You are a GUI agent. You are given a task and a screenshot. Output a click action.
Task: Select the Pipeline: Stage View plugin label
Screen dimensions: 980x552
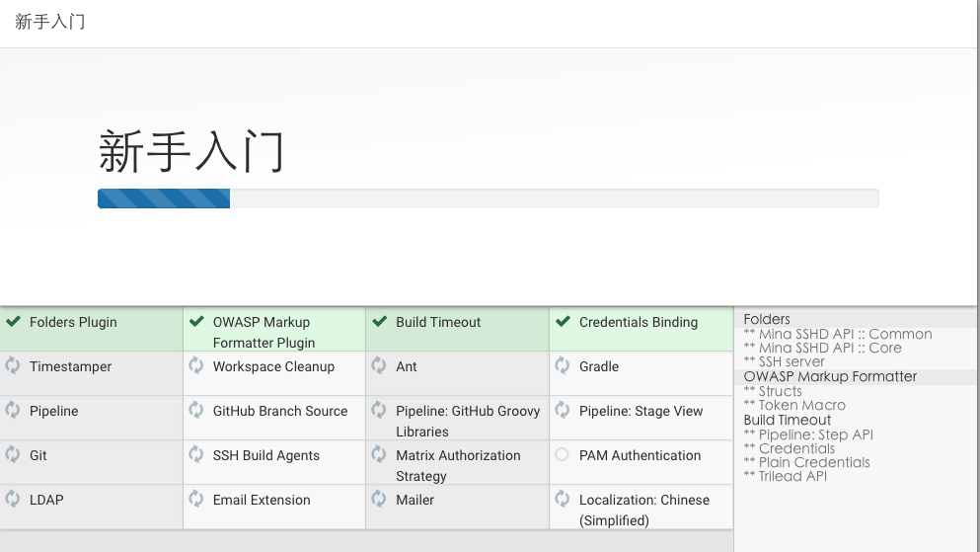641,411
